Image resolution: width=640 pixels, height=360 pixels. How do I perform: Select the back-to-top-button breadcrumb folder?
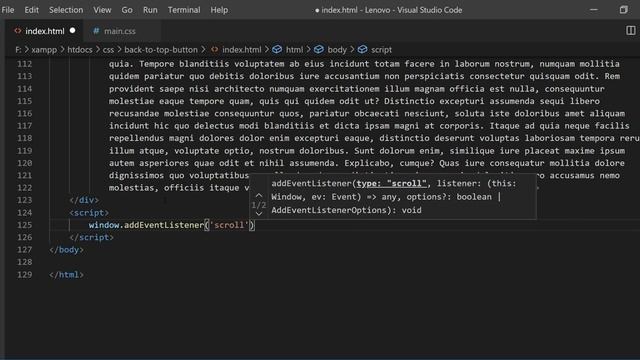pyautogui.click(x=161, y=49)
